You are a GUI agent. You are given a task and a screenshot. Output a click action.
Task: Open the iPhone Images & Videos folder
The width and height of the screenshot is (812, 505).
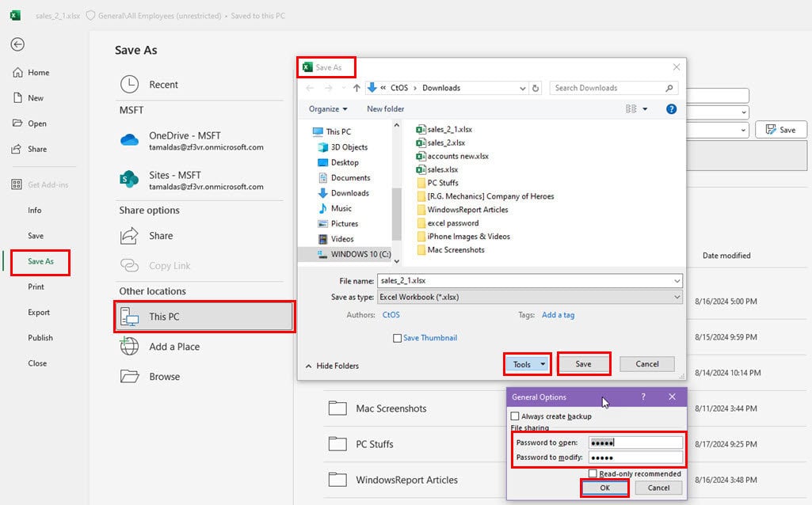coord(463,237)
